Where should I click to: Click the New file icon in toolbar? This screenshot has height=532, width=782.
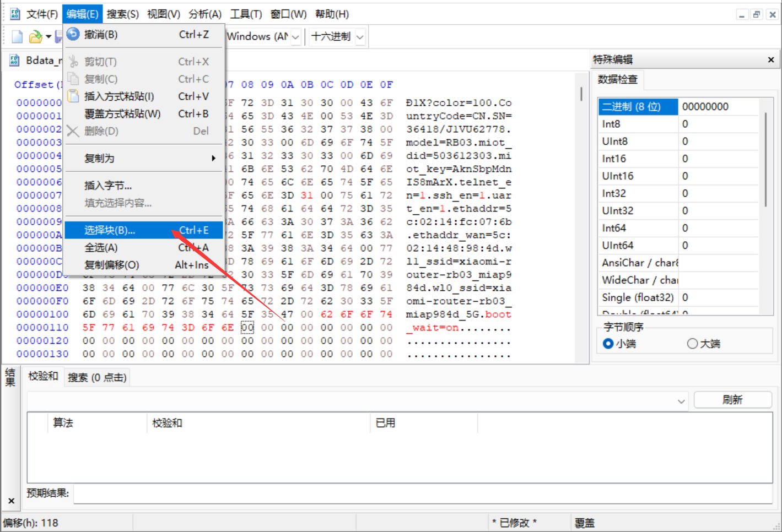17,37
